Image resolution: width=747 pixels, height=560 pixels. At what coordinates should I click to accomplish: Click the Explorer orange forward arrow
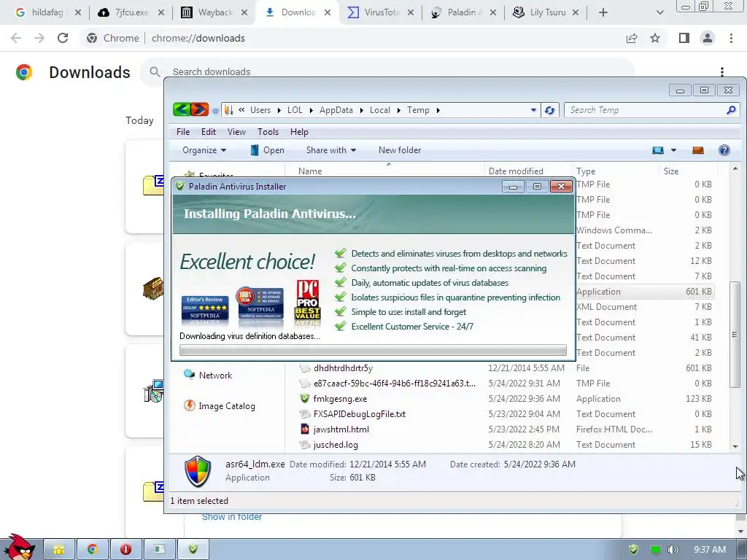tap(200, 110)
